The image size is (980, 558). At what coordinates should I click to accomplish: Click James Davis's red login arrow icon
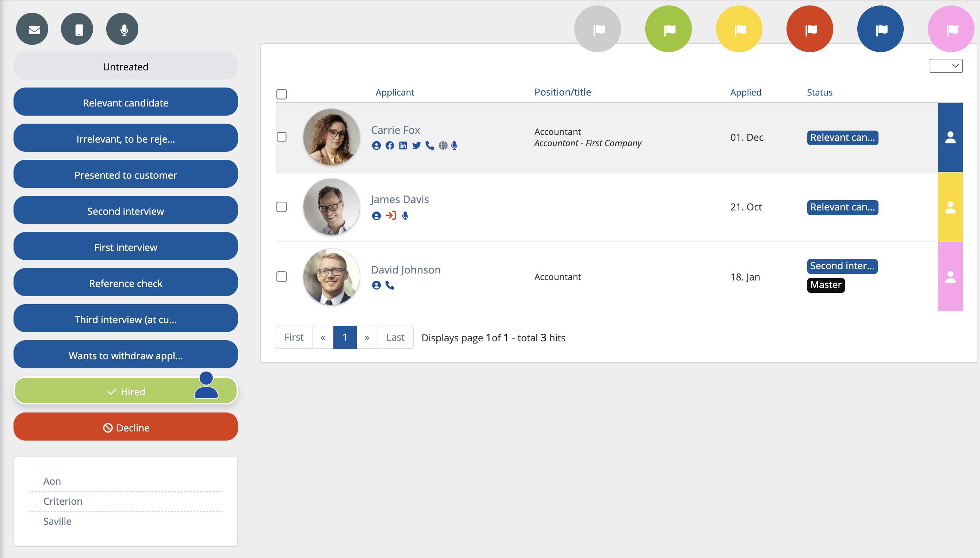[x=391, y=216]
